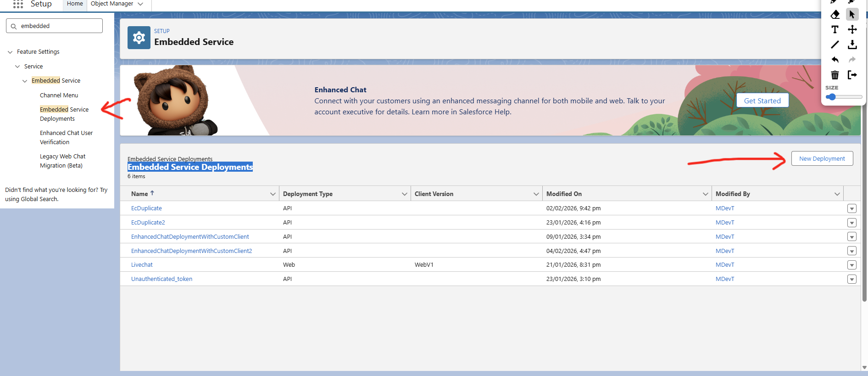This screenshot has height=376, width=868.
Task: Open row actions for EnhancedChatDeploymentWithCustomClient2
Action: [x=852, y=251]
